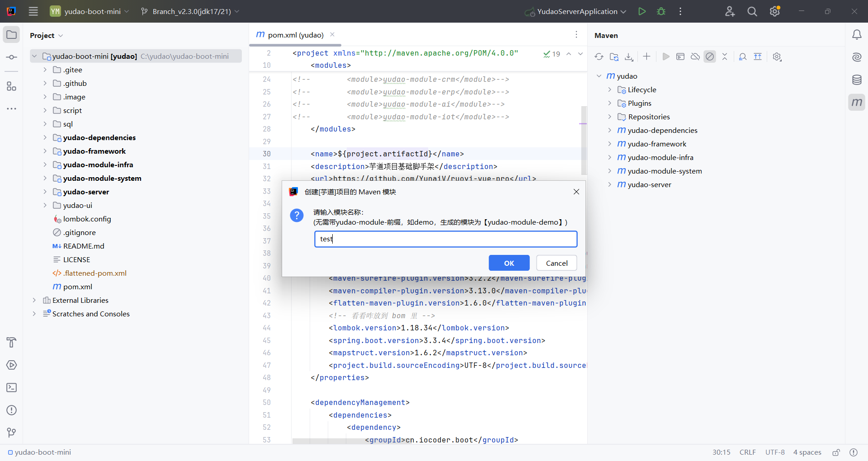This screenshot has width=868, height=461.
Task: Add a Maven project with plus icon
Action: [x=646, y=56]
